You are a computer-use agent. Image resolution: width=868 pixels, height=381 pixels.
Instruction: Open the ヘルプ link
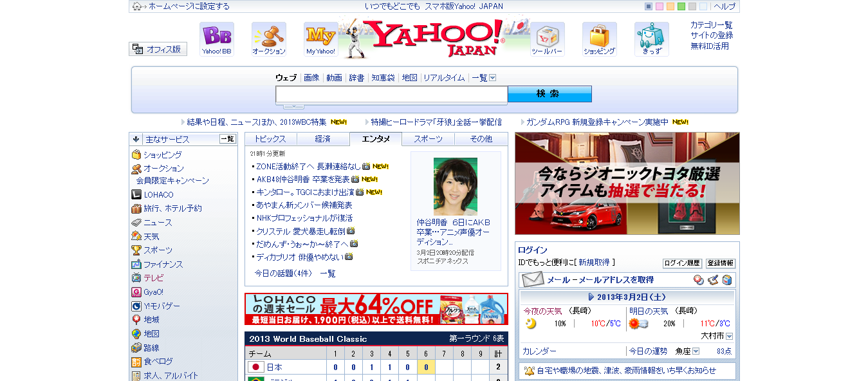[x=725, y=6]
